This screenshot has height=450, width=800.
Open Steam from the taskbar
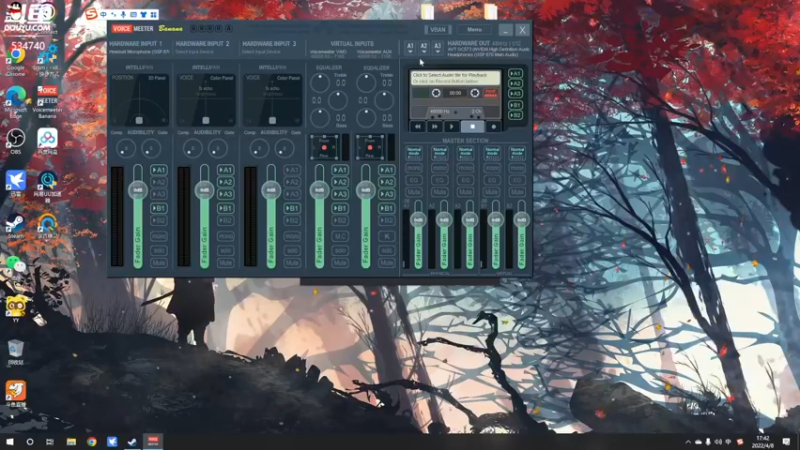[132, 442]
